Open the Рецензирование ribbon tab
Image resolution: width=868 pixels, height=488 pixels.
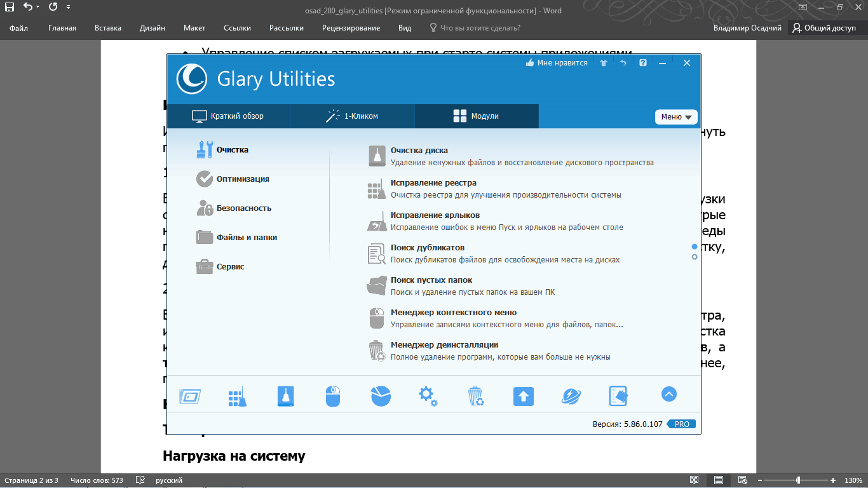351,28
